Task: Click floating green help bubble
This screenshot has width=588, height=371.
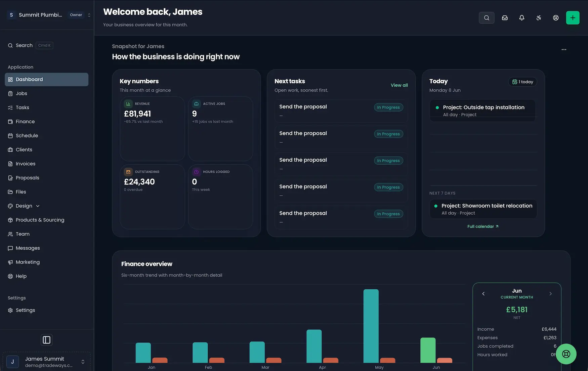Action: tap(566, 354)
